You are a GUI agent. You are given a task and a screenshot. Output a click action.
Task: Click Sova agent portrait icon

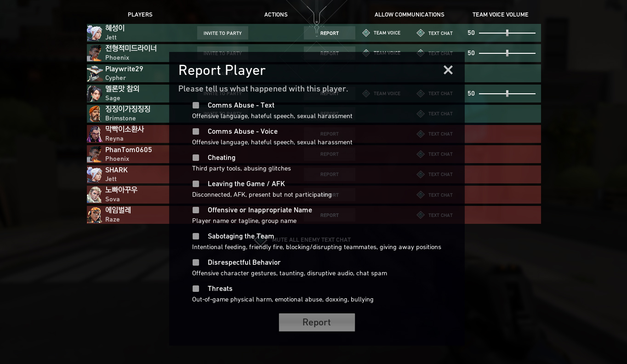point(95,195)
